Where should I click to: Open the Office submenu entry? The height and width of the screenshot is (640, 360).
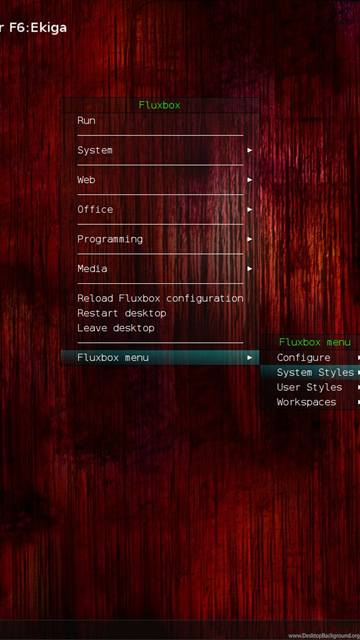pos(160,209)
